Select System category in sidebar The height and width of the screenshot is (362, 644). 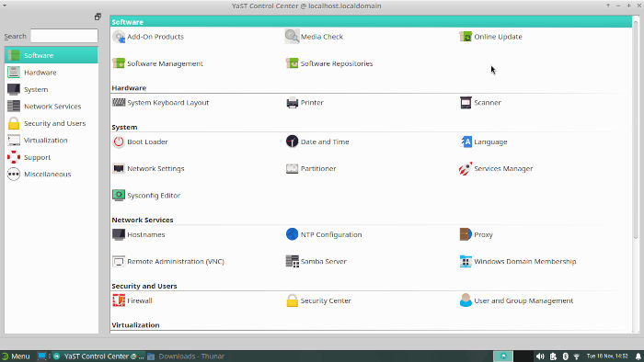coord(52,89)
